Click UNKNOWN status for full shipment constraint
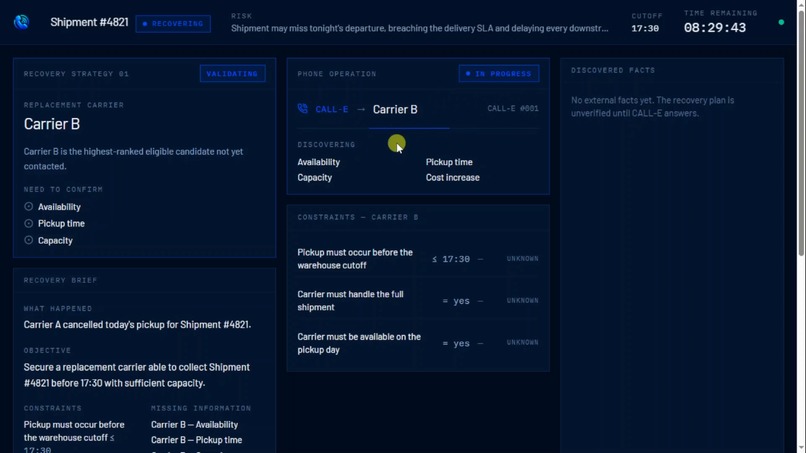The image size is (806, 453). coord(522,300)
